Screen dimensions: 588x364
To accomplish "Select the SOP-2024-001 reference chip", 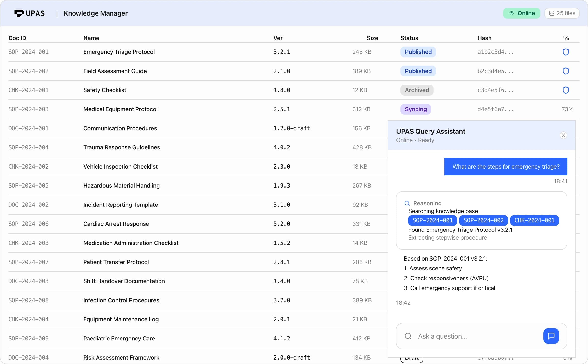I will (432, 220).
